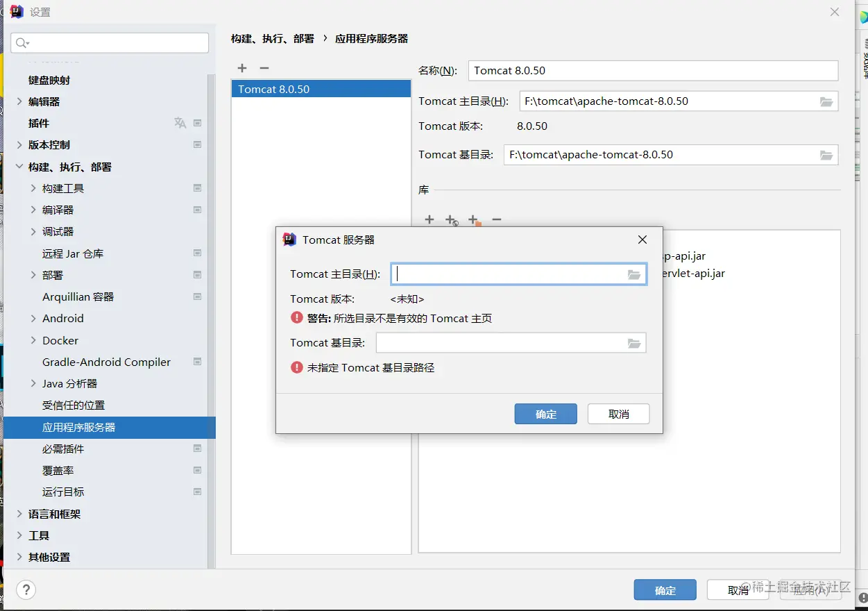Remove library entry with minus icon
868x611 pixels.
pyautogui.click(x=497, y=219)
